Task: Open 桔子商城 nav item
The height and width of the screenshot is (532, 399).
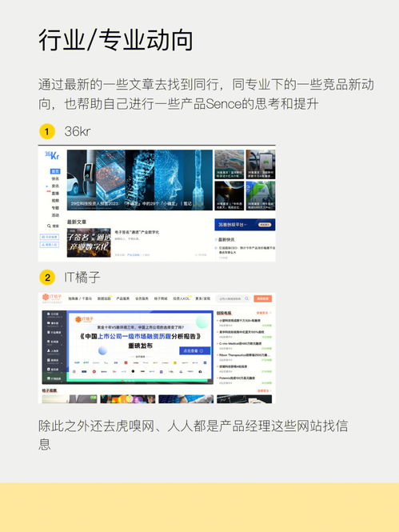Action: coord(161,298)
